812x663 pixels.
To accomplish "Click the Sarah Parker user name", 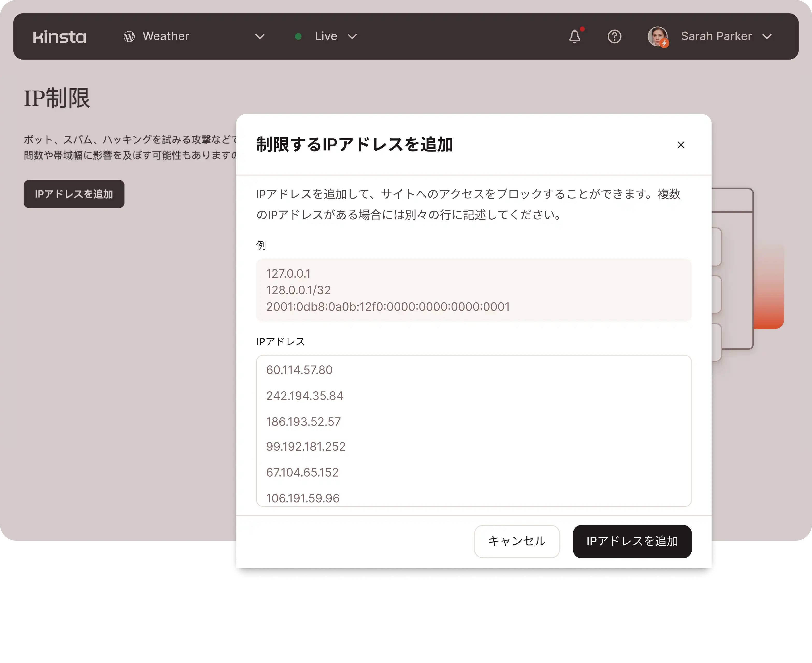I will pyautogui.click(x=716, y=36).
